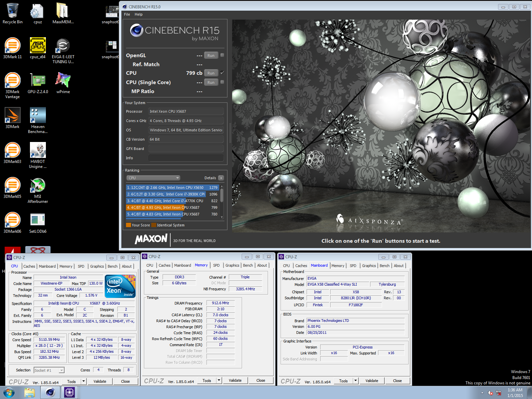Toggle the CPU Single Core checkbox

[x=222, y=82]
